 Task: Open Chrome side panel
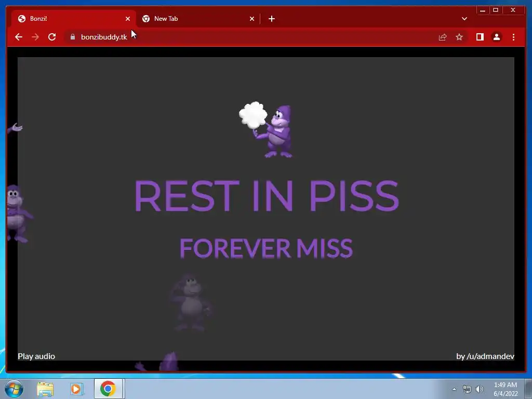480,37
